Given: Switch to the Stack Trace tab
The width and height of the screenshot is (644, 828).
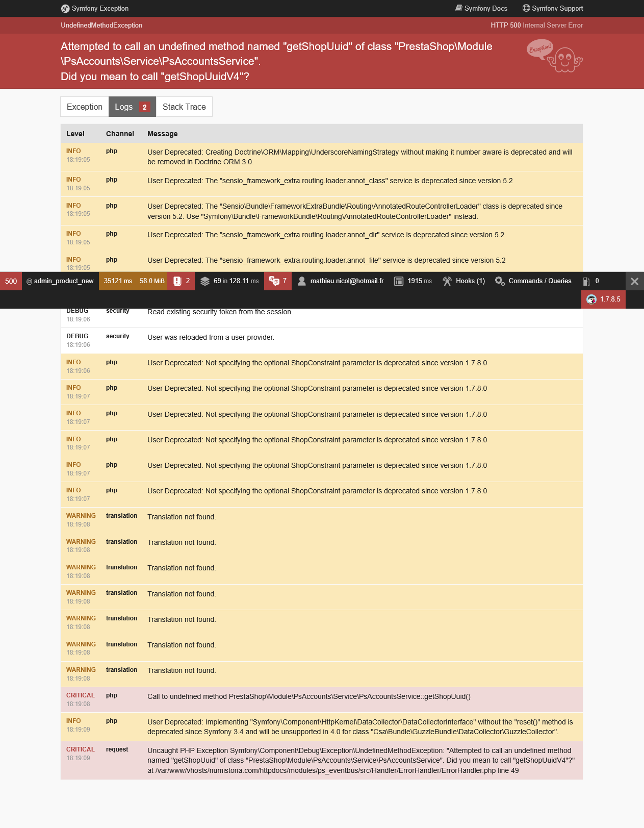Looking at the screenshot, I should click(x=184, y=107).
